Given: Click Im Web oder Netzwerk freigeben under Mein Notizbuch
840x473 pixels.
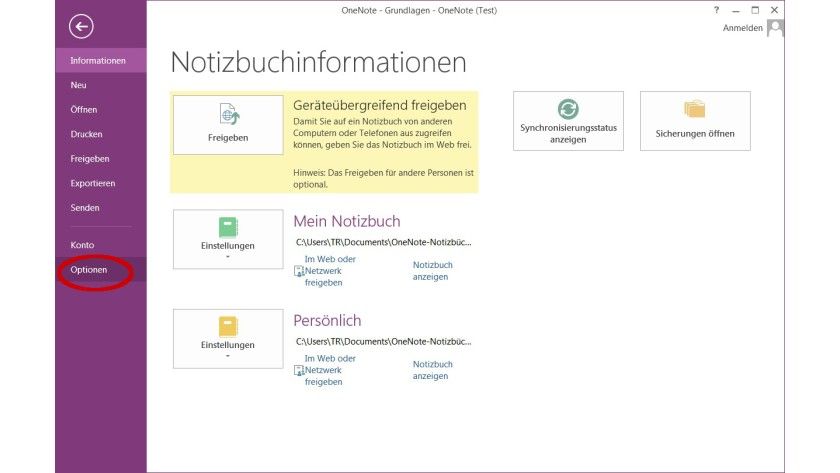Looking at the screenshot, I should tap(325, 271).
